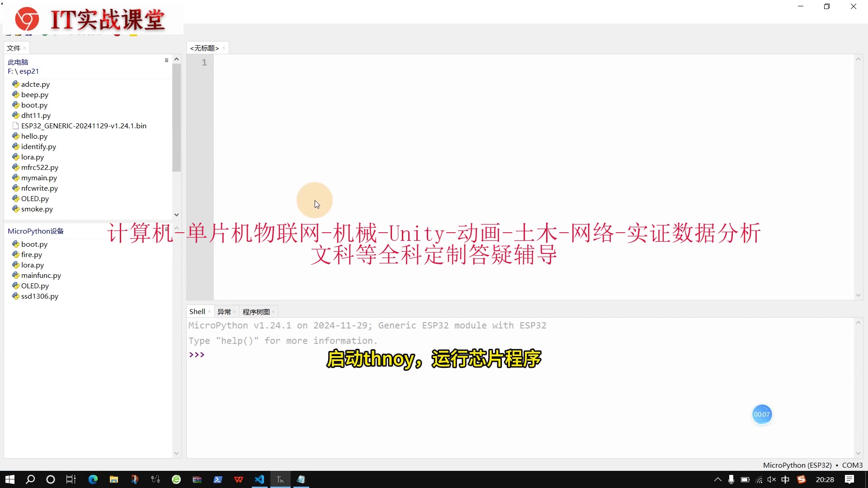Screen dimensions: 868x488
Task: Click the Python icon next to ssd1306.py
Action: coord(16,296)
